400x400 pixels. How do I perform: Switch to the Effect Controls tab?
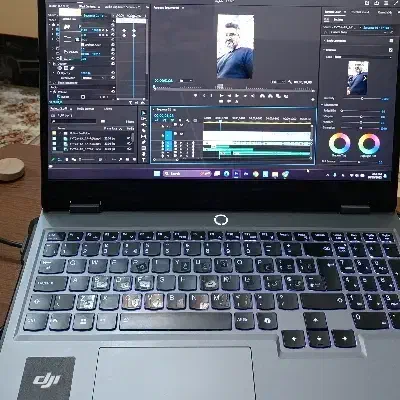(89, 6)
